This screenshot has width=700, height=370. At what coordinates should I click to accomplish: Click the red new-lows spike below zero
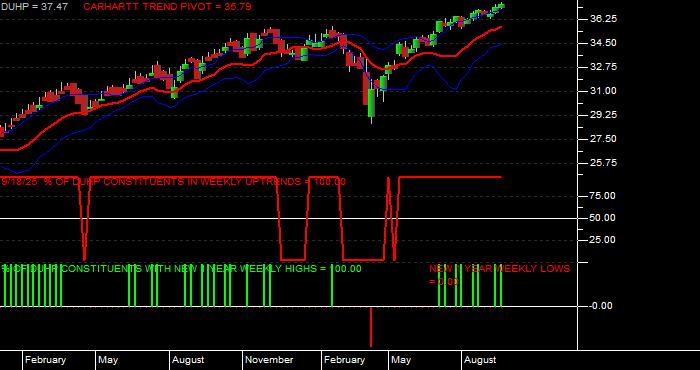tap(371, 327)
